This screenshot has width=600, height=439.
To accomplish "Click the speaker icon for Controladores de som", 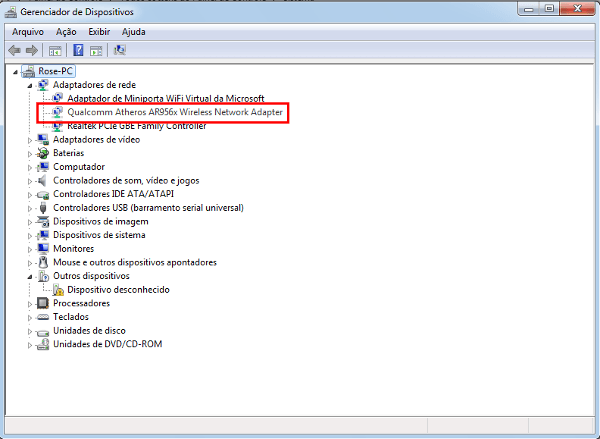I will click(43, 181).
